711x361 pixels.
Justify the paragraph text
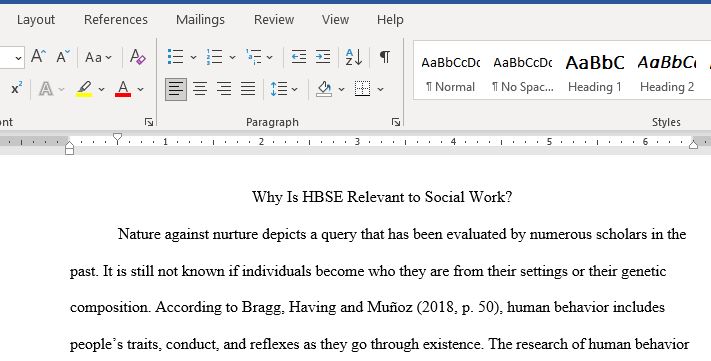[x=248, y=88]
